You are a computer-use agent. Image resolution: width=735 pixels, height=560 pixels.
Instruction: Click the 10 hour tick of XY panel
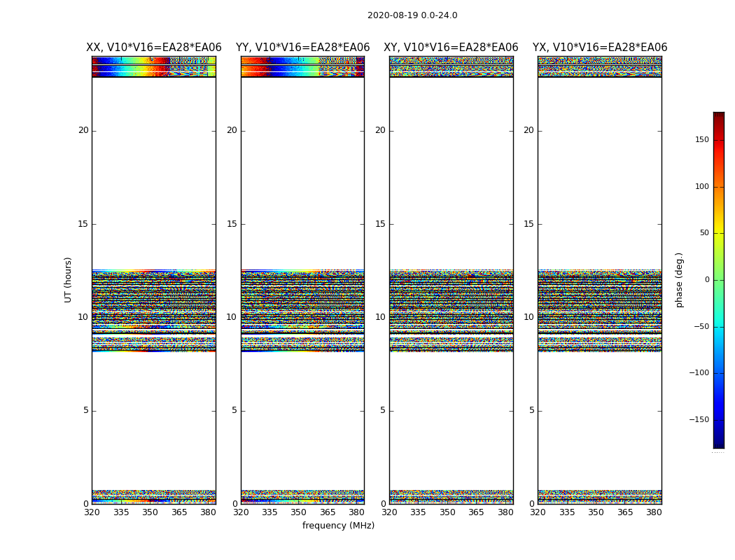coord(381,317)
